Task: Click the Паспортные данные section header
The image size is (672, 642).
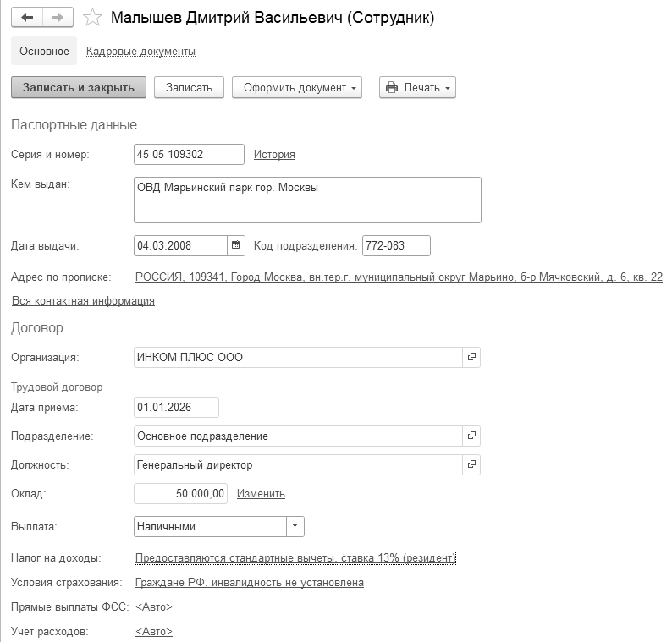Action: point(74,124)
